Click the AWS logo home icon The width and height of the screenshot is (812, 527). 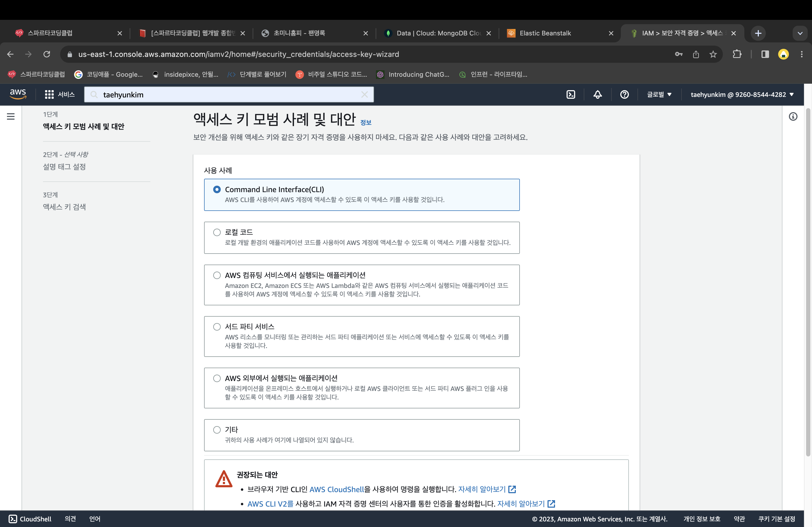click(18, 94)
